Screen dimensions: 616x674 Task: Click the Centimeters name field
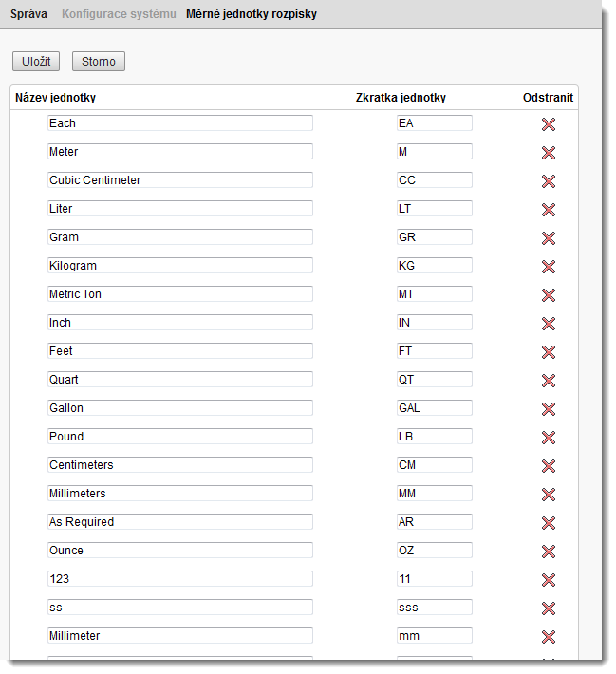pyautogui.click(x=180, y=464)
